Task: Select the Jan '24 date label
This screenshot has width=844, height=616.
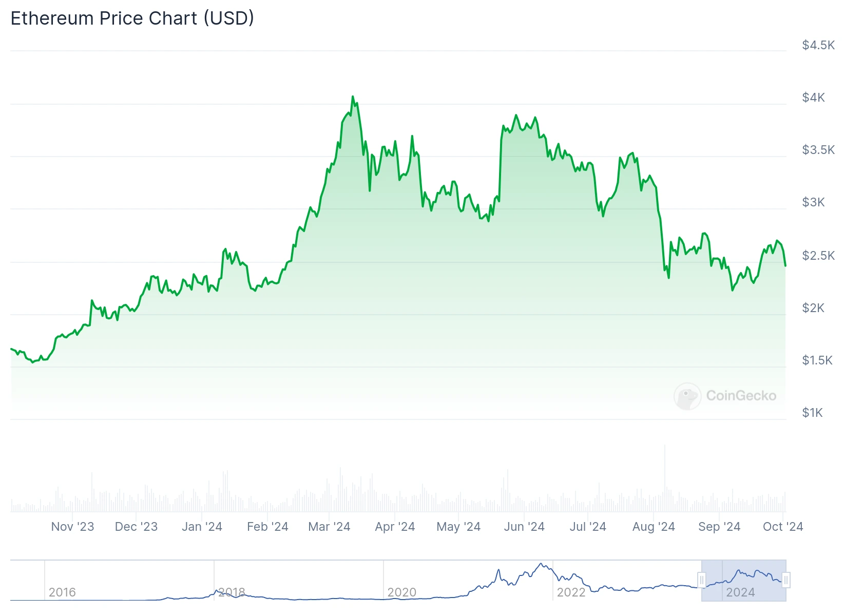Action: (x=202, y=527)
